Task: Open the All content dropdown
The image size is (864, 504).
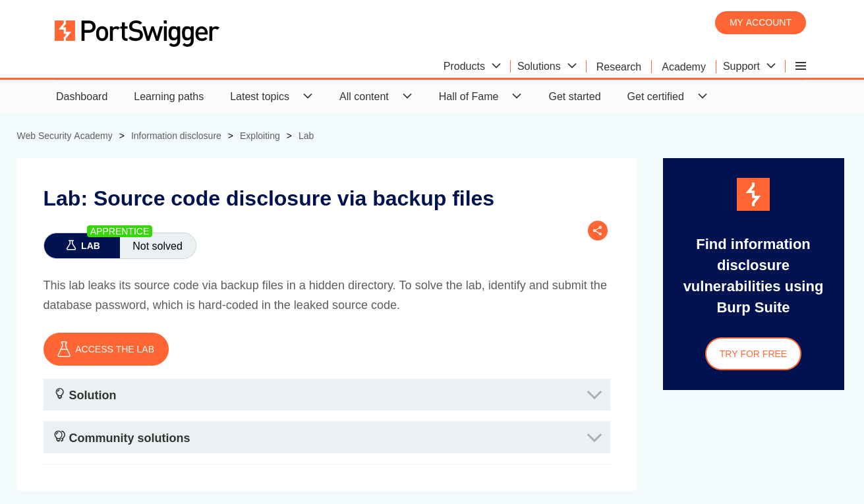Action: pyautogui.click(x=376, y=96)
